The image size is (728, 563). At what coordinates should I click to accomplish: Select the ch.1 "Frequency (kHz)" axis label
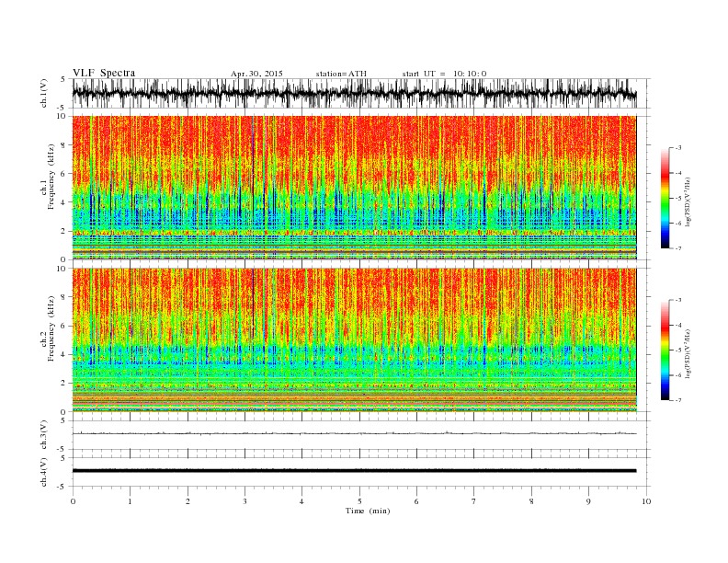coord(51,177)
